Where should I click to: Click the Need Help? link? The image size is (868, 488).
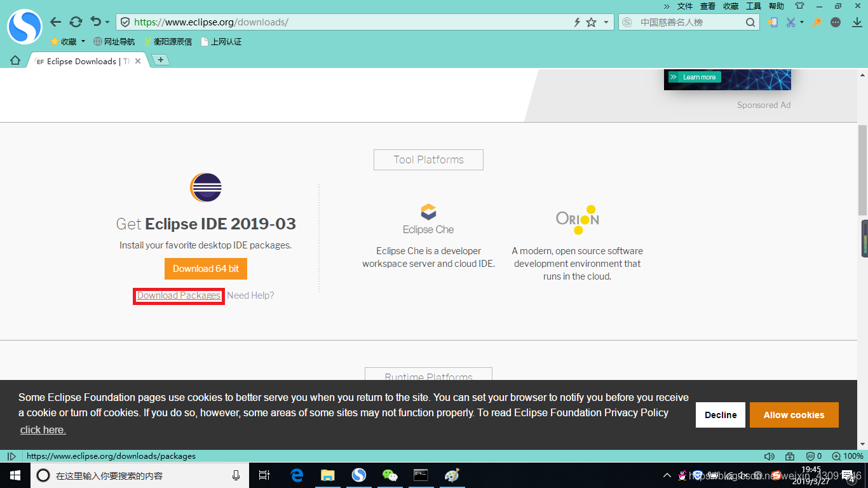coord(250,295)
